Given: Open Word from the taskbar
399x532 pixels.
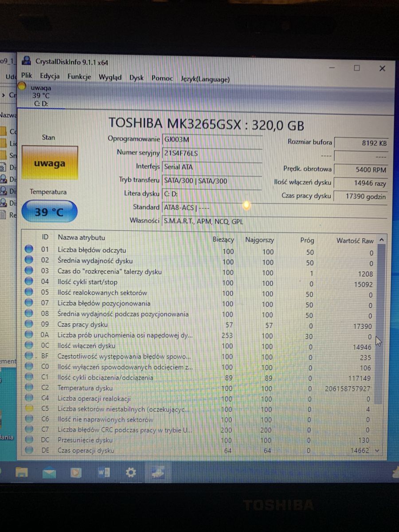Looking at the screenshot, I should [104, 473].
